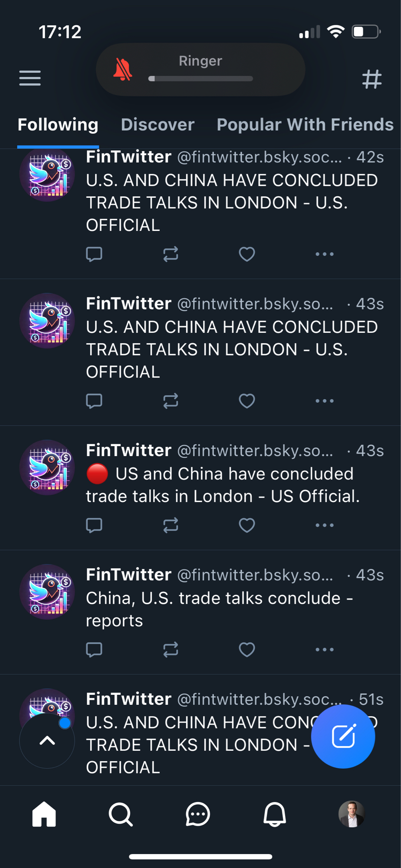Open notifications bell in bottom bar

point(275,814)
